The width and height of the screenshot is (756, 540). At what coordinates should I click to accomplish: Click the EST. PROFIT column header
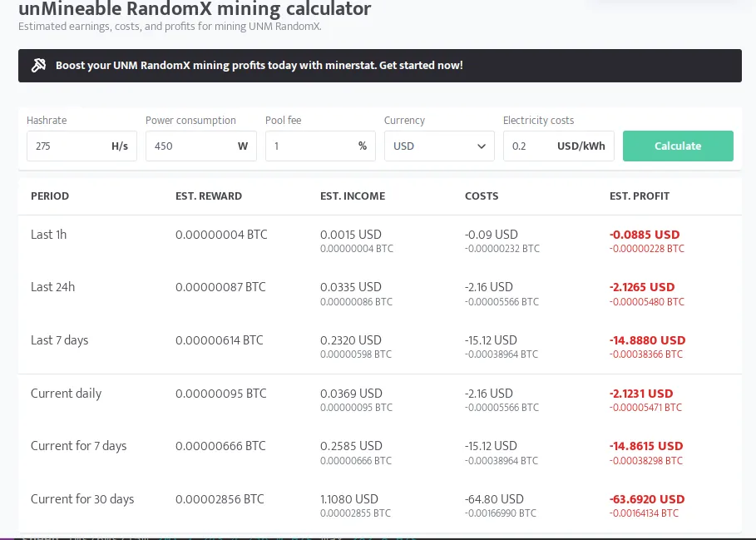(x=640, y=196)
